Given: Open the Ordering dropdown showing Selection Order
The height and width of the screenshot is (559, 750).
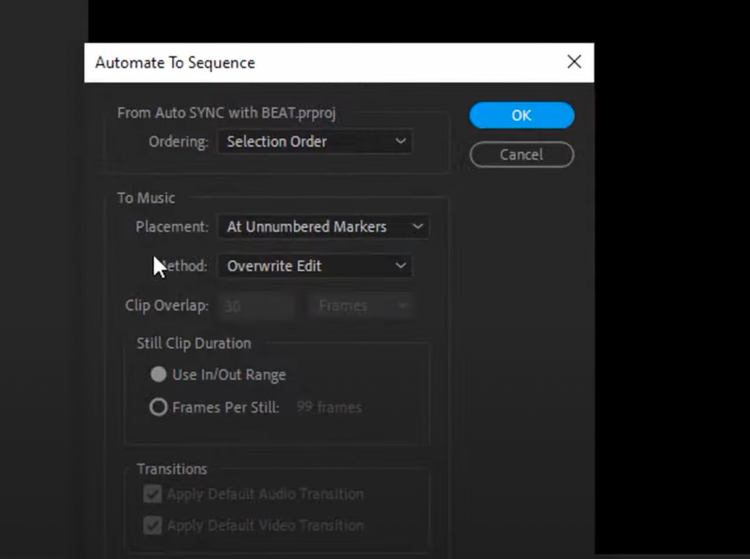Looking at the screenshot, I should pos(315,142).
